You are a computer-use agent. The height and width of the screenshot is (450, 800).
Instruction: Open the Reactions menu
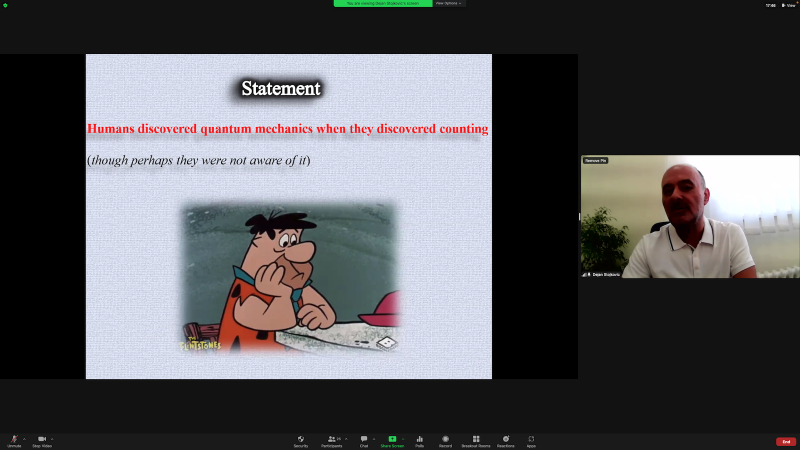(x=506, y=441)
